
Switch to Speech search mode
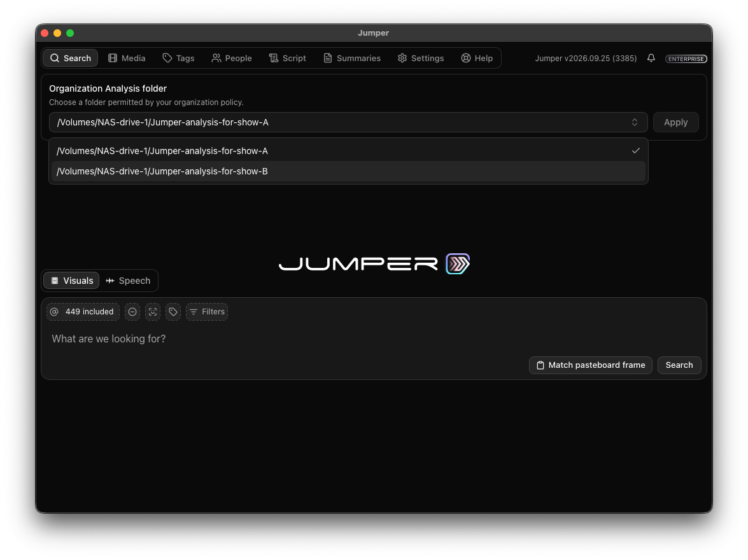tap(128, 281)
